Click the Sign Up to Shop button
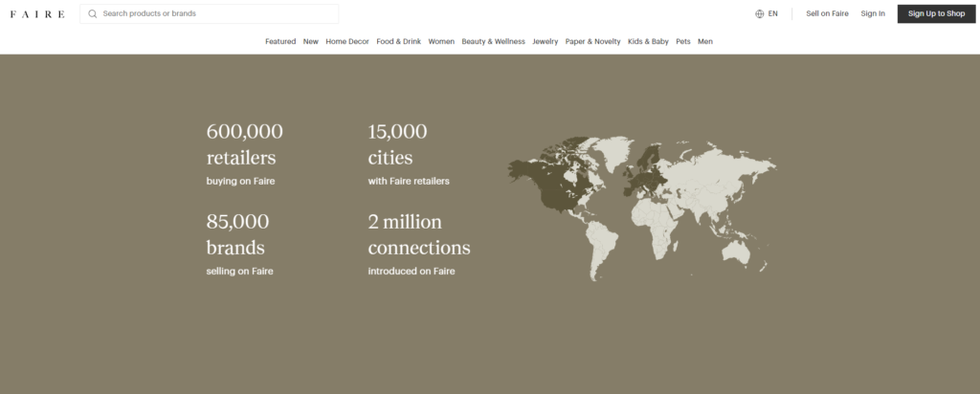This screenshot has width=980, height=394. coord(936,13)
